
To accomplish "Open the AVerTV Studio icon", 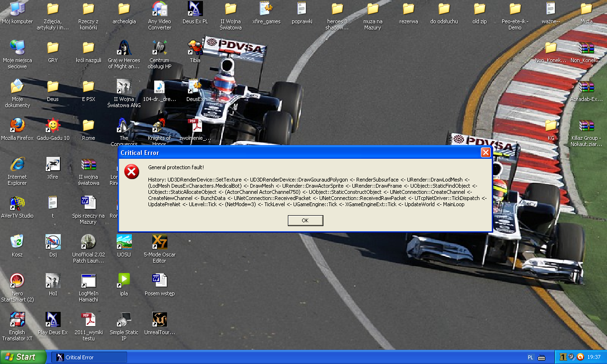I will 17,203.
